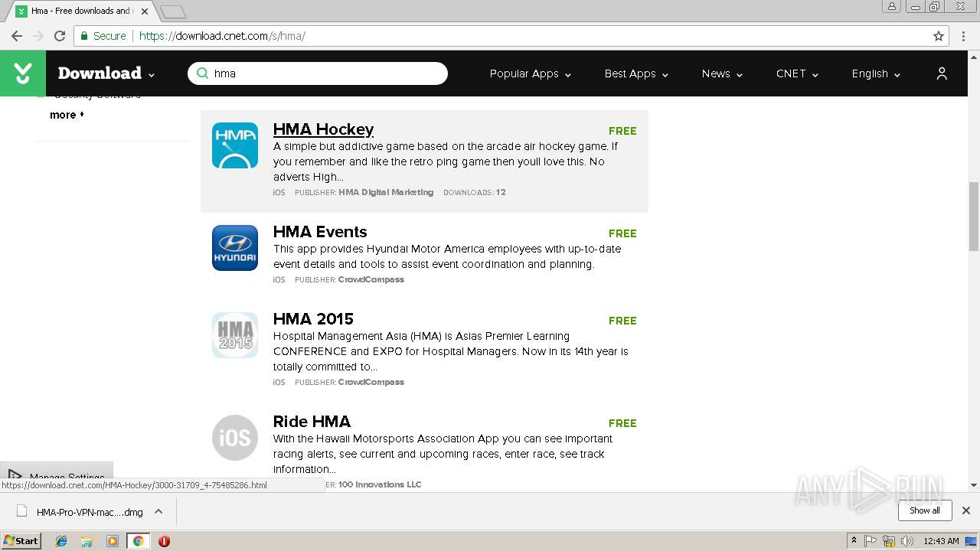Click the search magnifier icon
Viewport: 980px width, 551px height.
pos(202,73)
